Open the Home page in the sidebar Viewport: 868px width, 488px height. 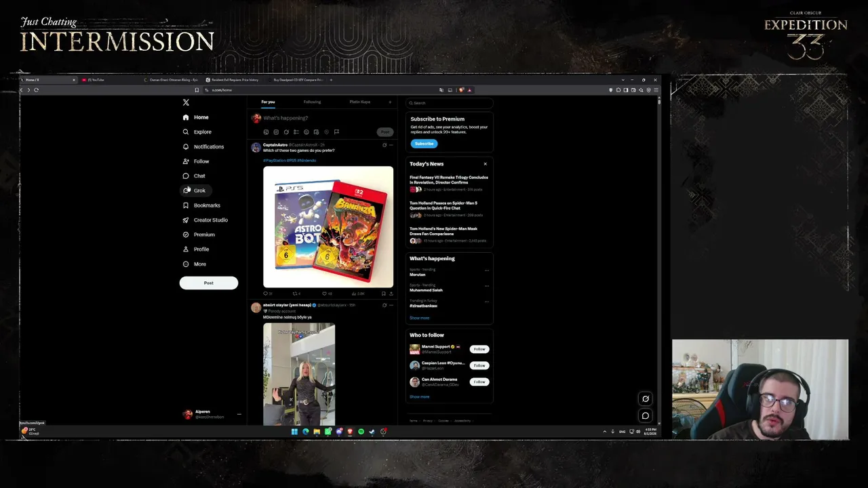pos(195,117)
